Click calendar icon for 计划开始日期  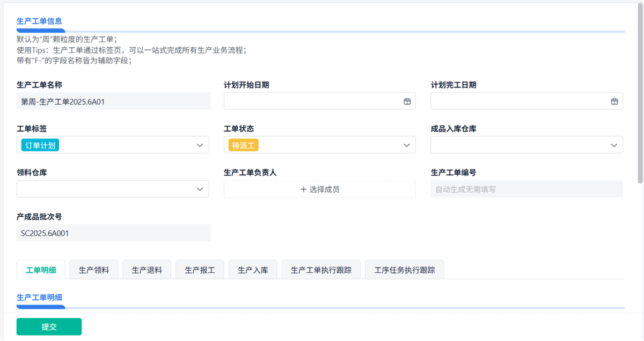coord(407,101)
